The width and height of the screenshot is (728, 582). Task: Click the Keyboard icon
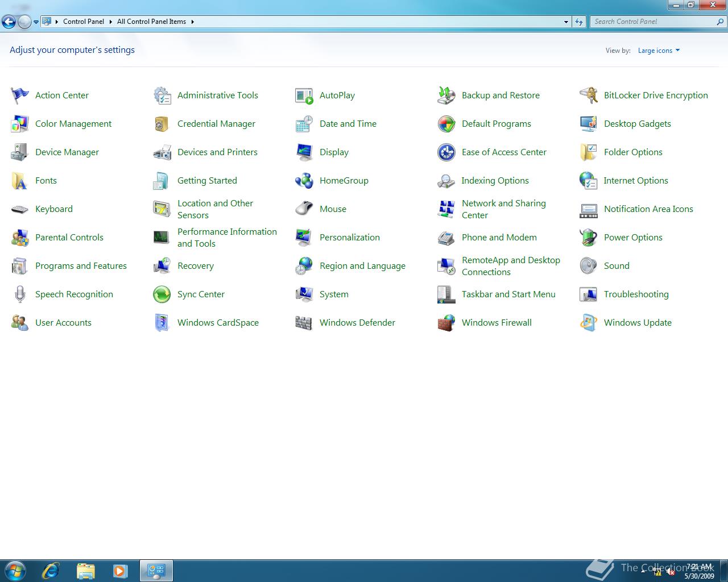[20, 209]
